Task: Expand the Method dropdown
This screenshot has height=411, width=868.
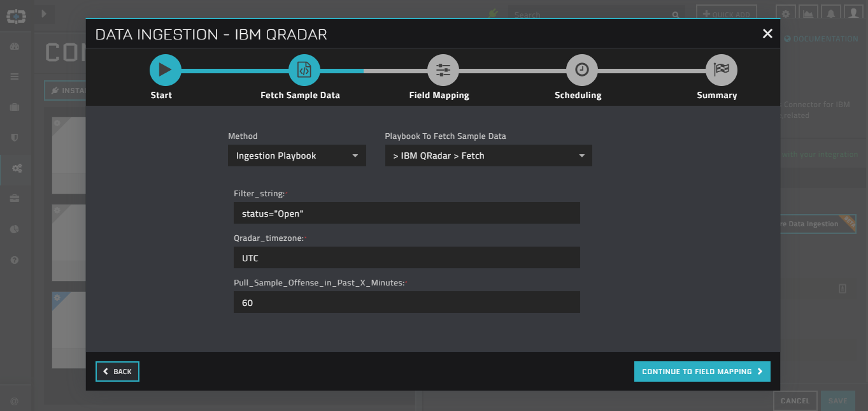Action: point(297,156)
